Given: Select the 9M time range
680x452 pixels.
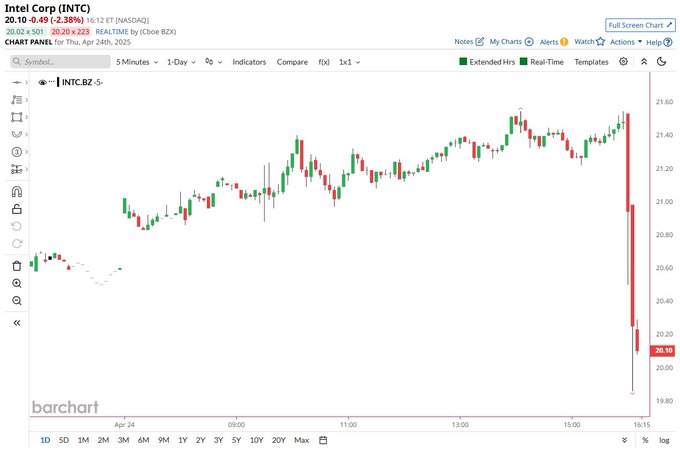Looking at the screenshot, I should (163, 440).
